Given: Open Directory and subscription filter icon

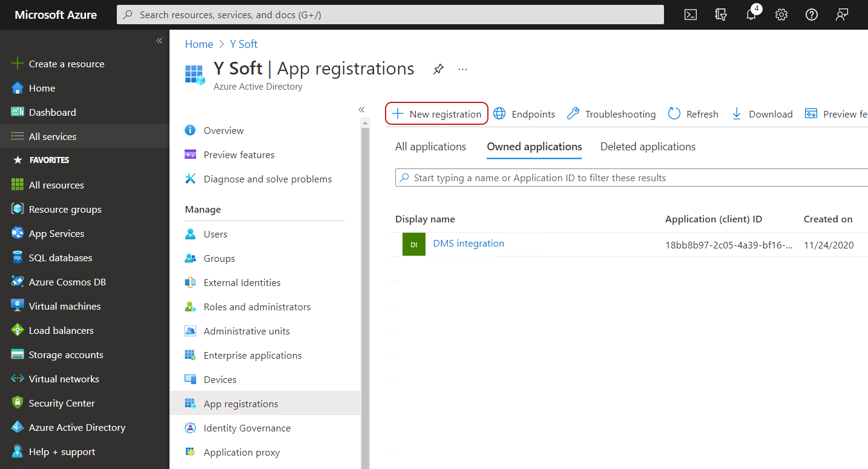Looking at the screenshot, I should pyautogui.click(x=721, y=15).
